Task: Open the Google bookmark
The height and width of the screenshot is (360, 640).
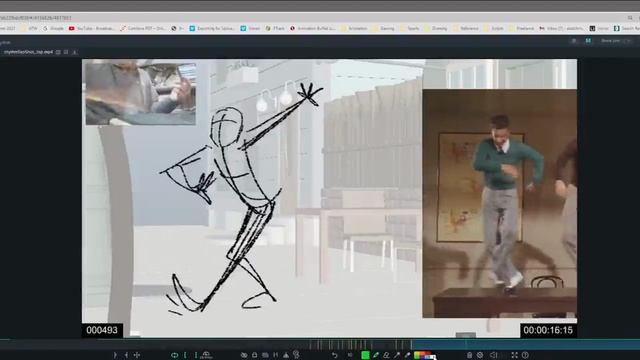Action: [x=53, y=29]
